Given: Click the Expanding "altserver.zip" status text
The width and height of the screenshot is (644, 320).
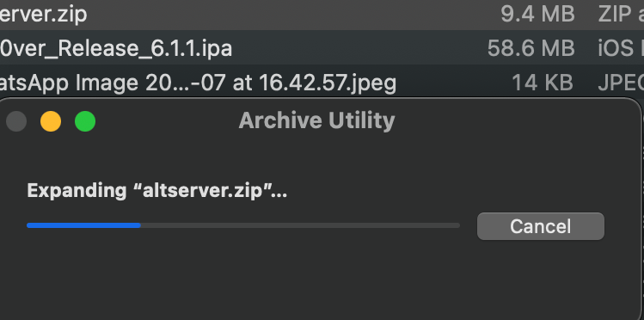Looking at the screenshot, I should [156, 191].
